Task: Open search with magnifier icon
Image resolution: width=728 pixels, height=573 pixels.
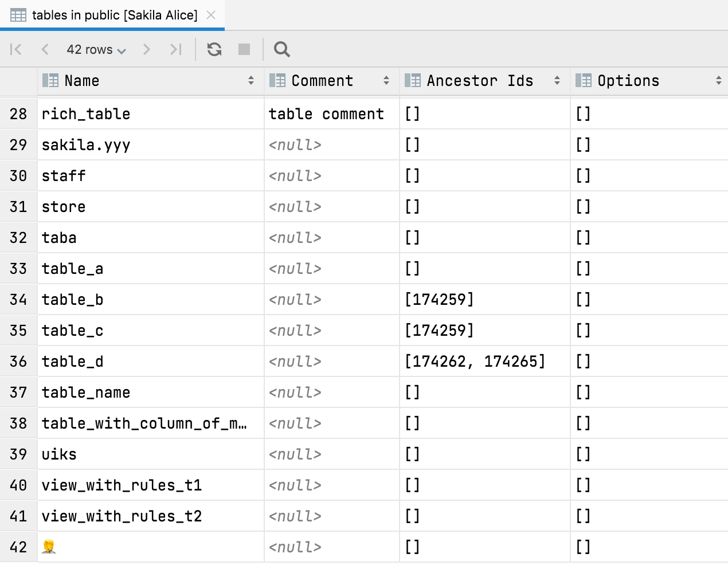Action: coord(281,49)
